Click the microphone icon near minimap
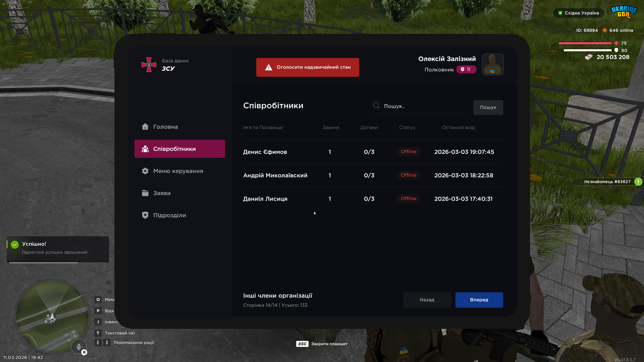The width and height of the screenshot is (644, 362). 78,346
